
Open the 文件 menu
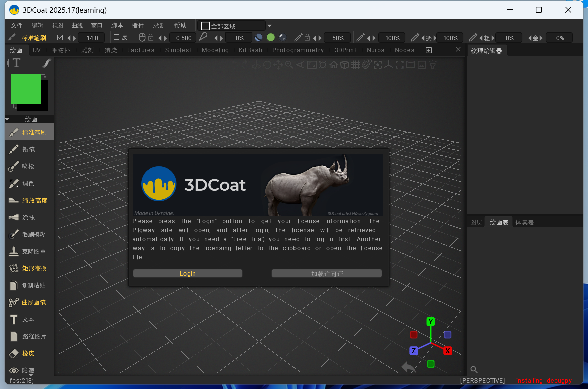click(x=17, y=26)
